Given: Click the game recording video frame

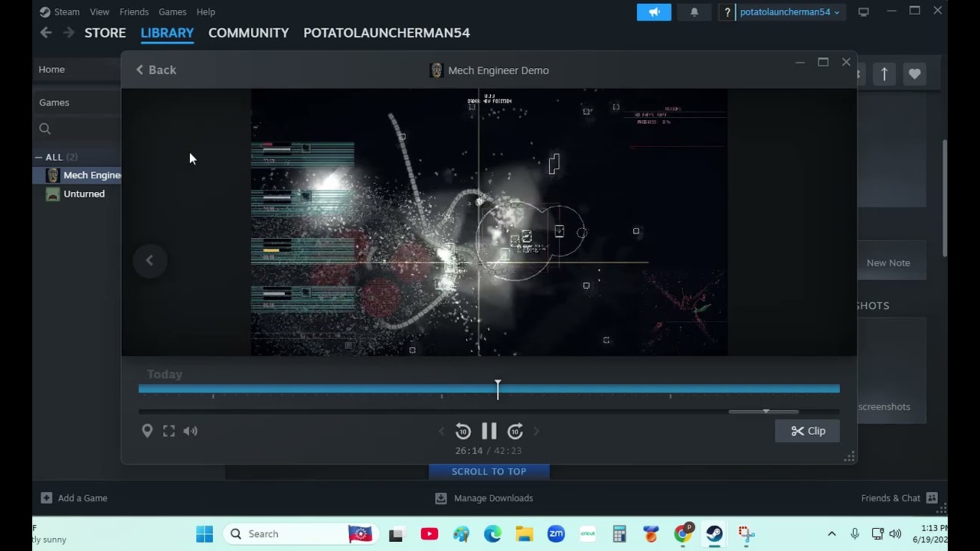Looking at the screenshot, I should [x=489, y=222].
